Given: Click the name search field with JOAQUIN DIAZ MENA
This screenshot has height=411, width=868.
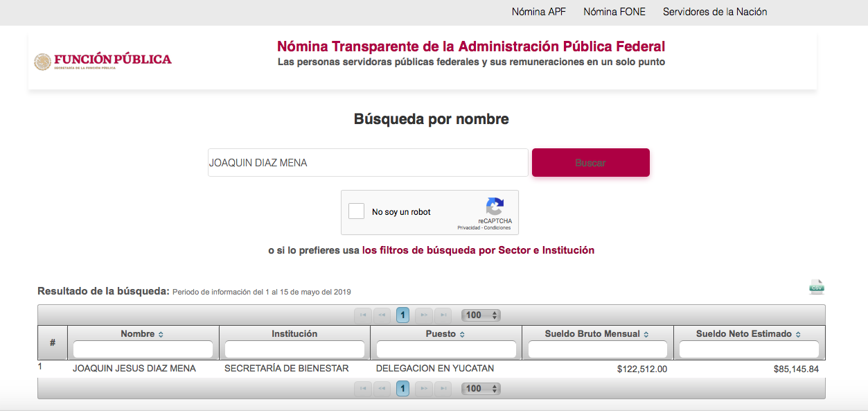Looking at the screenshot, I should (x=367, y=163).
